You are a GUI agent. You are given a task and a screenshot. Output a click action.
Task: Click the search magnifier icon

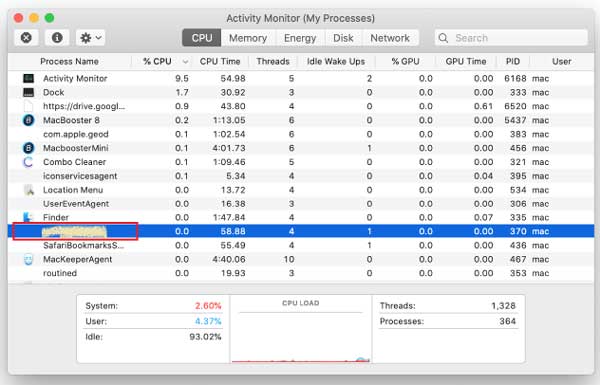coord(443,38)
